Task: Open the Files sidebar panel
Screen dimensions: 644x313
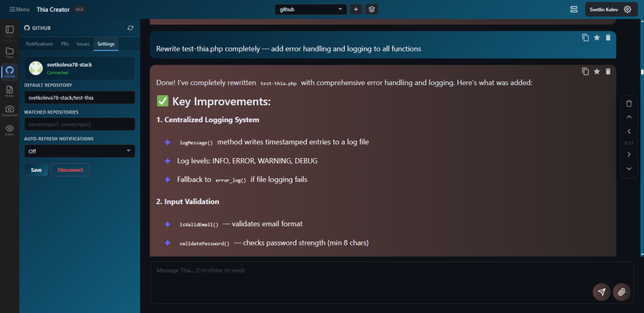Action: pyautogui.click(x=9, y=53)
